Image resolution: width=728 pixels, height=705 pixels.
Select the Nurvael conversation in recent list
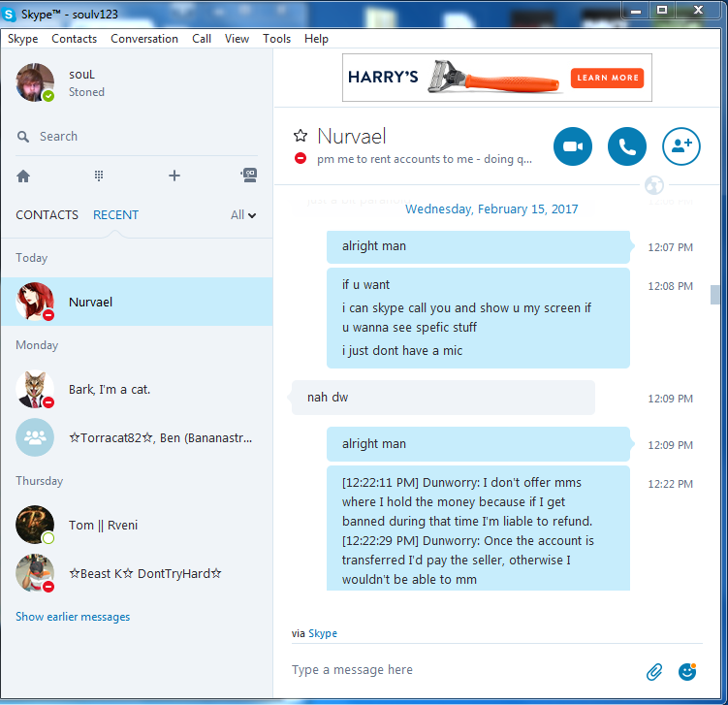(137, 302)
